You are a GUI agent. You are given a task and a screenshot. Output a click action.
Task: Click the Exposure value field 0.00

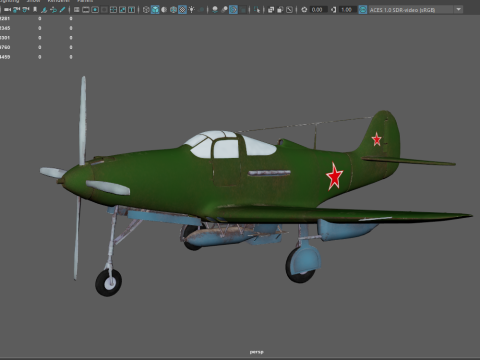(318, 10)
